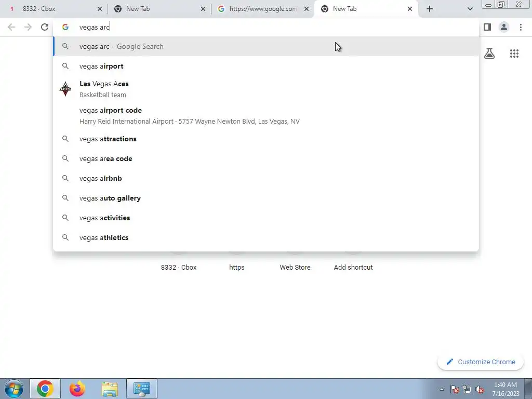Go back using the back arrow
The image size is (532, 399).
11,27
